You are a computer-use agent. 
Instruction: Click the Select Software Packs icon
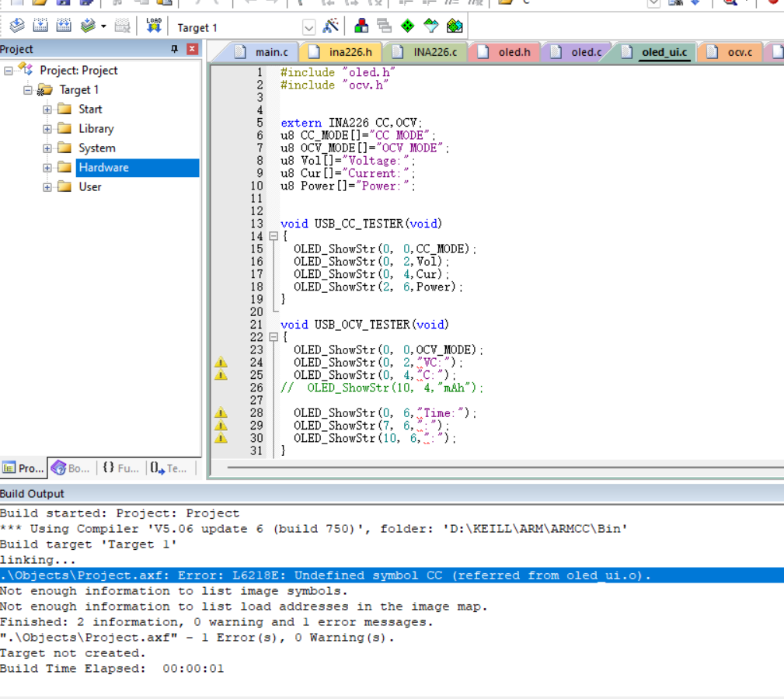(431, 26)
